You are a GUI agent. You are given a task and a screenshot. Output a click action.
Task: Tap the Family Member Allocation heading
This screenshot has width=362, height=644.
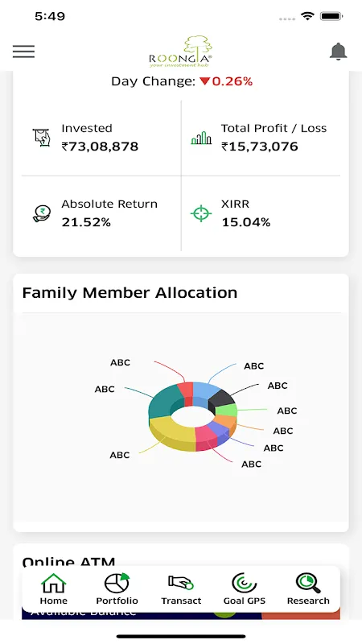[130, 293]
